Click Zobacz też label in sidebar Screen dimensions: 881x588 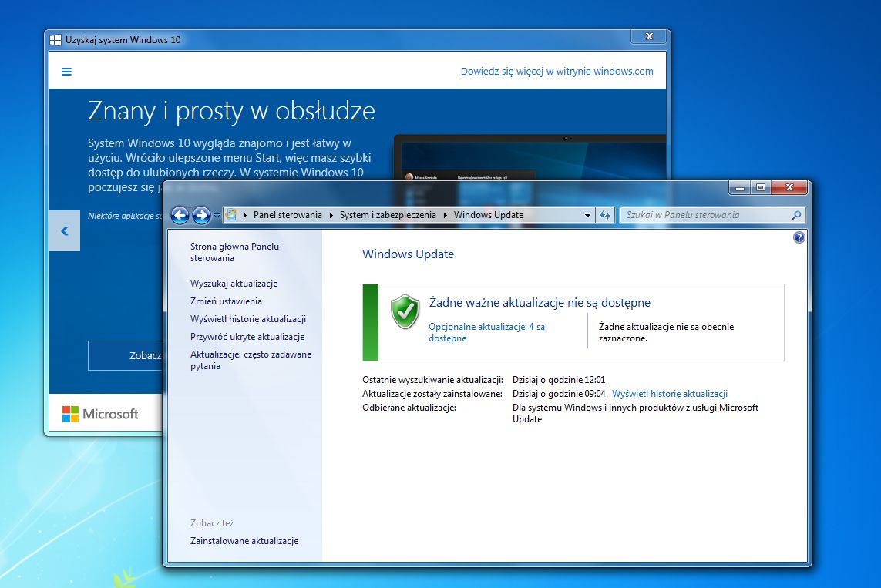pyautogui.click(x=212, y=522)
